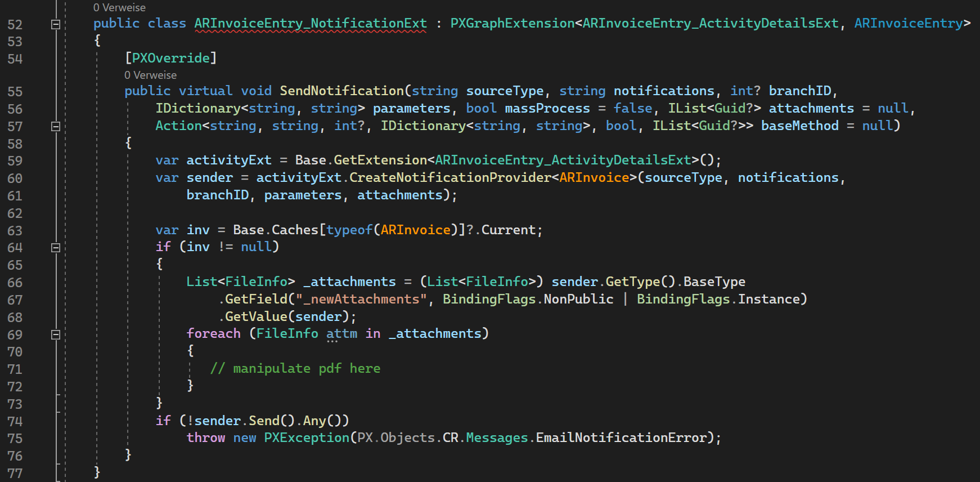980x482 pixels.
Task: Click line number 77 in the gutter
Action: point(15,474)
